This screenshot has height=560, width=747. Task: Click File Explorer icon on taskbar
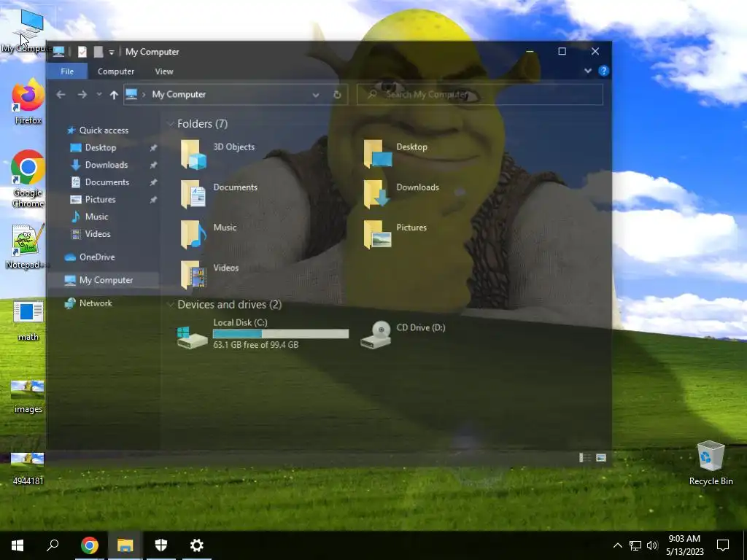click(125, 545)
